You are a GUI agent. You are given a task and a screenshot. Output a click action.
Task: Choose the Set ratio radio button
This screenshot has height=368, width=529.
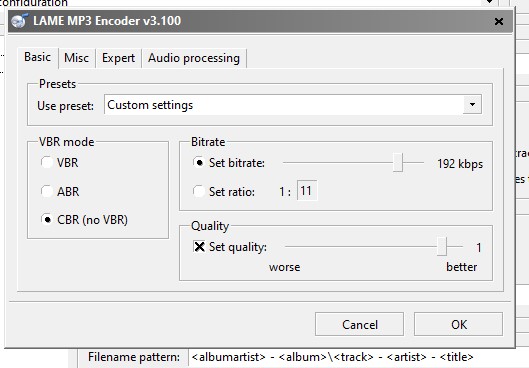pos(199,191)
